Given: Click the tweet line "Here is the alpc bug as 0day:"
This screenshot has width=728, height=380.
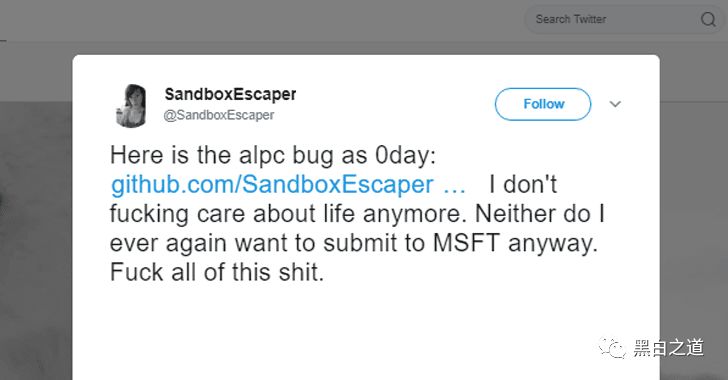Looking at the screenshot, I should [x=273, y=155].
